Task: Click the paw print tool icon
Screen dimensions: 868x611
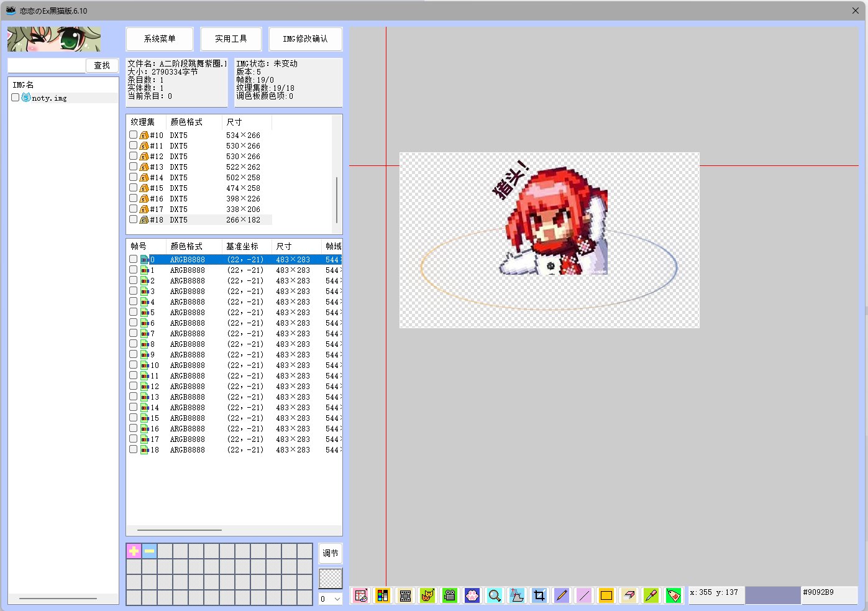Action: point(472,595)
